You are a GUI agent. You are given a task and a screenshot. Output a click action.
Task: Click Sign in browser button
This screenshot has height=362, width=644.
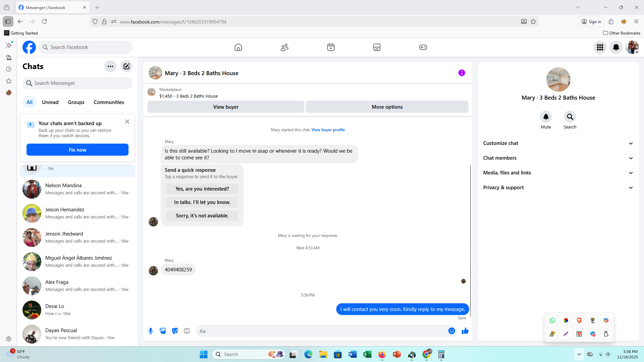[x=591, y=21]
